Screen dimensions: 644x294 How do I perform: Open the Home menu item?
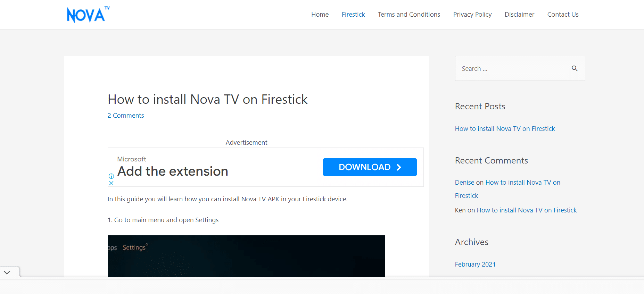(x=320, y=15)
